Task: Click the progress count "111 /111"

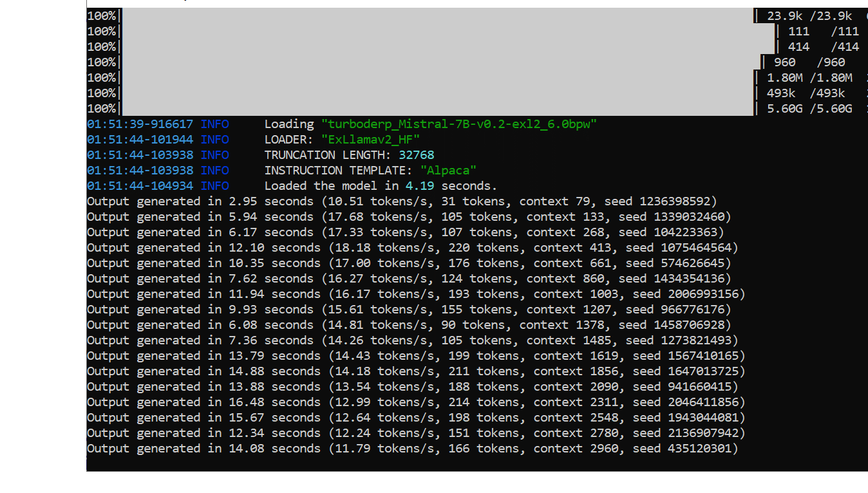Action: tap(824, 32)
